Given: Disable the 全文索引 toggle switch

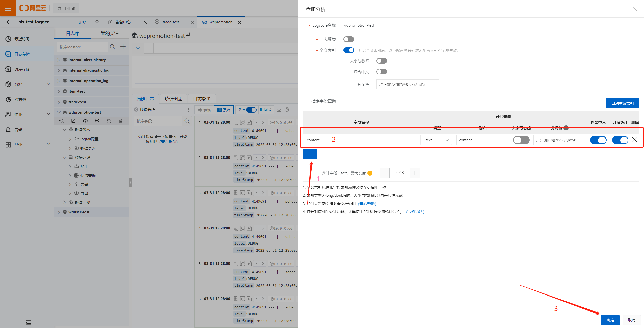Looking at the screenshot, I should pyautogui.click(x=349, y=50).
